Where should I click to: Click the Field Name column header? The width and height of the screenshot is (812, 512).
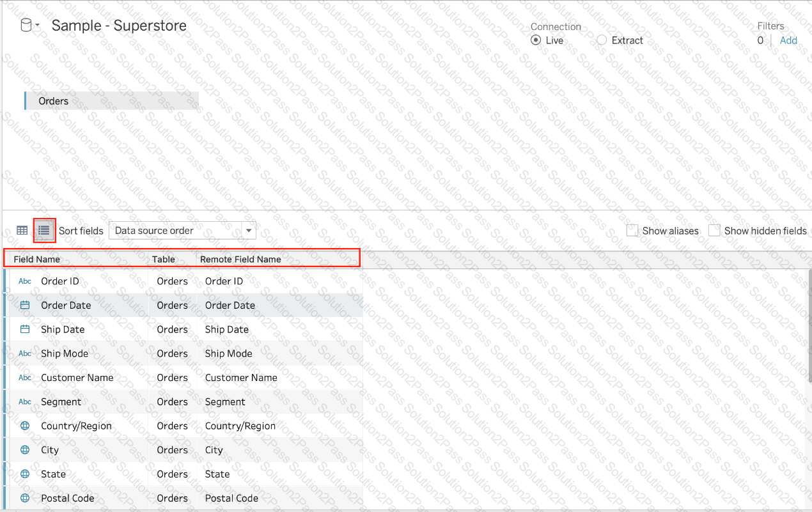[36, 259]
